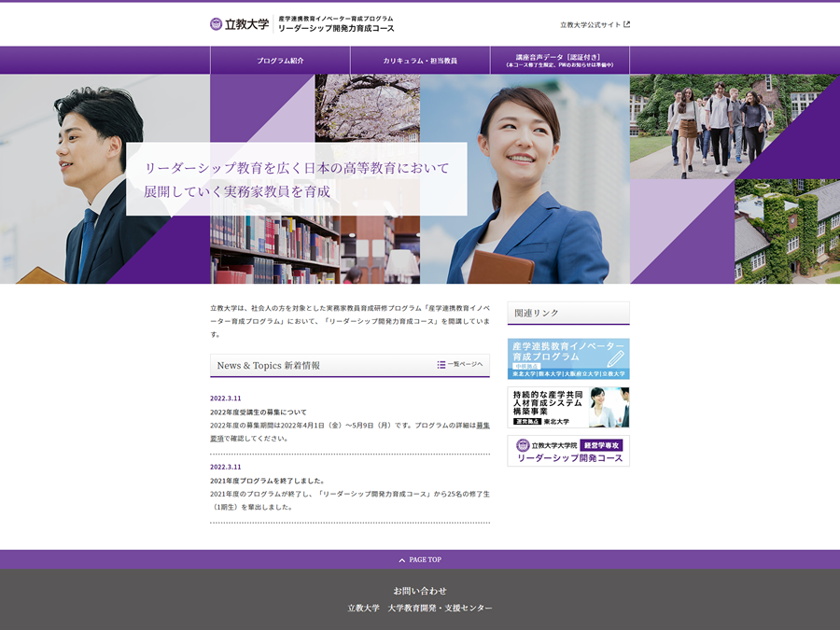Click the up chevron icon beside PAGE TOP
The height and width of the screenshot is (630, 840).
(401, 560)
